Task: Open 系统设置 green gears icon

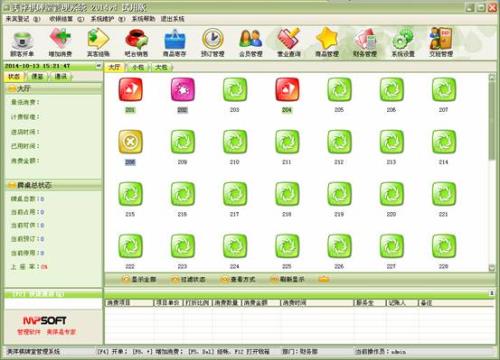Action: pyautogui.click(x=403, y=43)
